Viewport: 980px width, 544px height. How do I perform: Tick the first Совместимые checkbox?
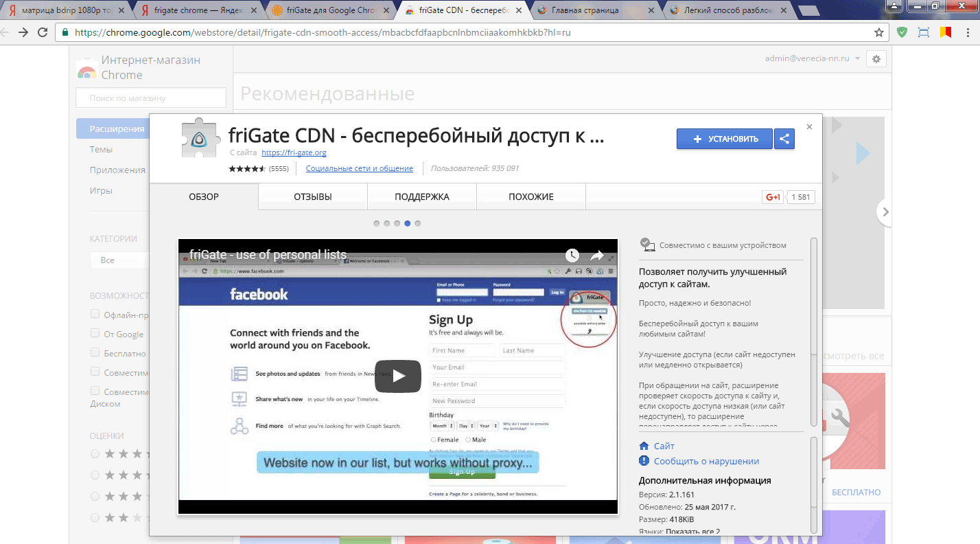[x=95, y=372]
